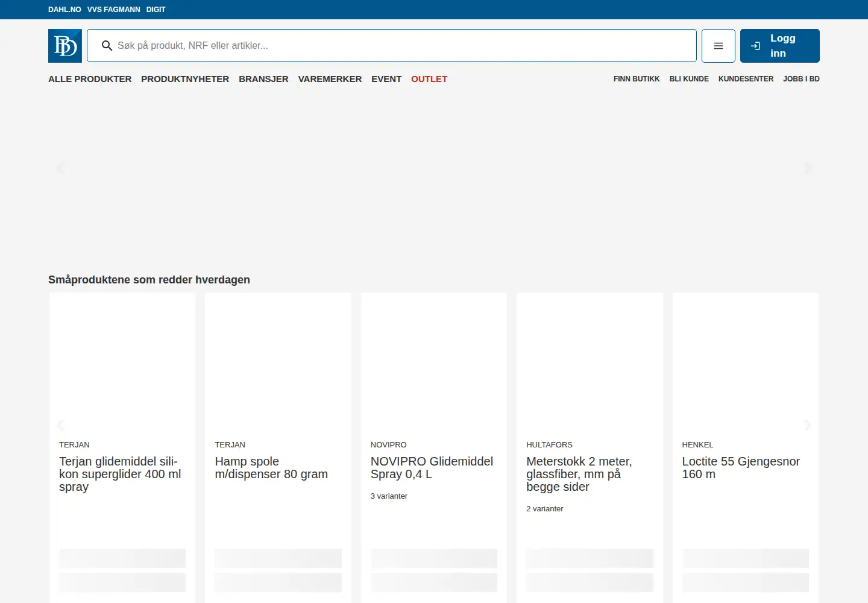Click NOVIPRO brand label

coord(388,445)
